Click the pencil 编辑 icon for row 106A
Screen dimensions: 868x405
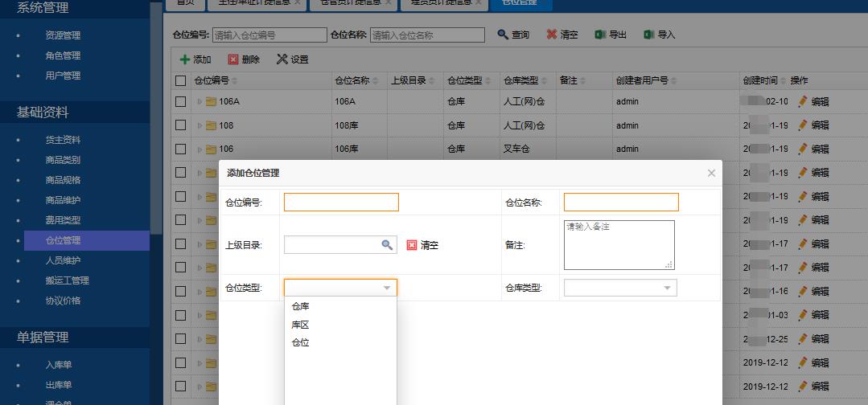click(x=802, y=102)
